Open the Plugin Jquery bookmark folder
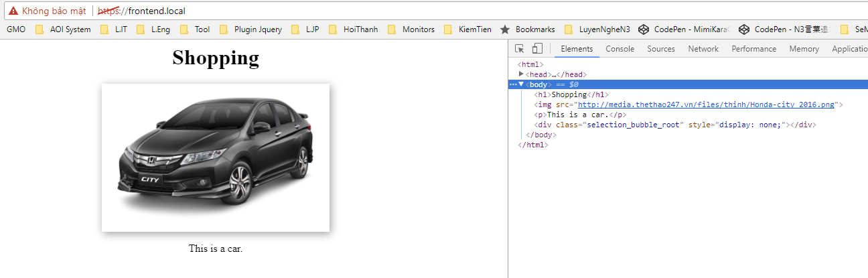This screenshot has width=868, height=278. tap(250, 29)
